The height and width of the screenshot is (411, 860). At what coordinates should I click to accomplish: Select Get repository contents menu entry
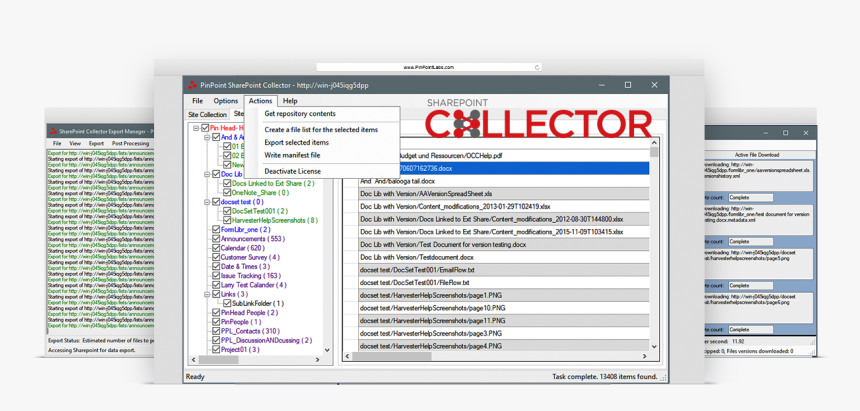pos(300,114)
